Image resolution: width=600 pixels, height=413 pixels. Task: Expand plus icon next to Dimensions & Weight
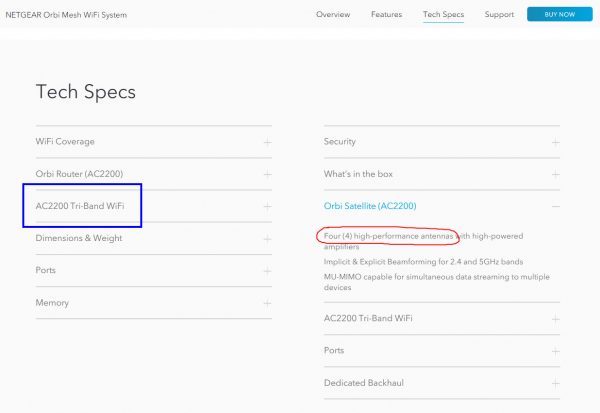(x=267, y=239)
